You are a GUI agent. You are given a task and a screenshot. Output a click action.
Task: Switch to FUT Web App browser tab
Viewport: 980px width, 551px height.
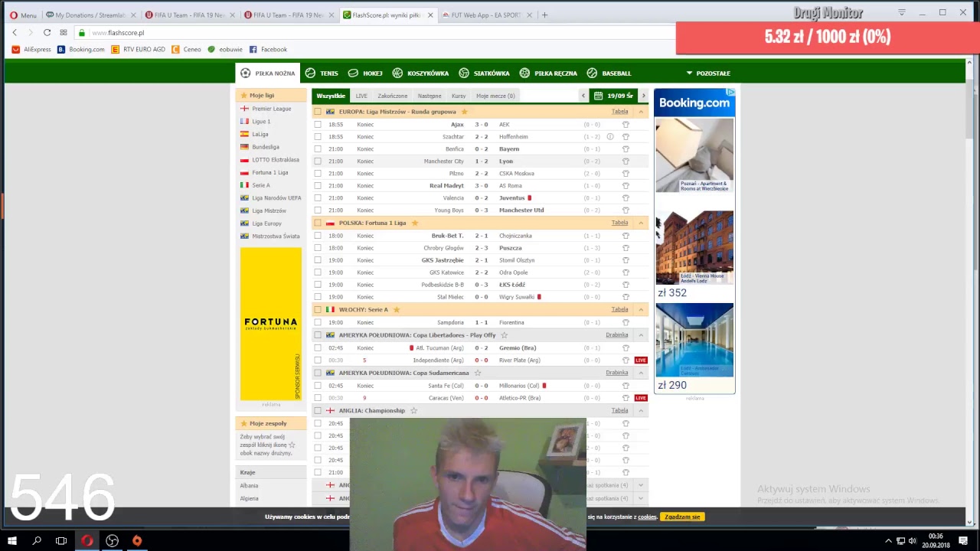point(487,15)
